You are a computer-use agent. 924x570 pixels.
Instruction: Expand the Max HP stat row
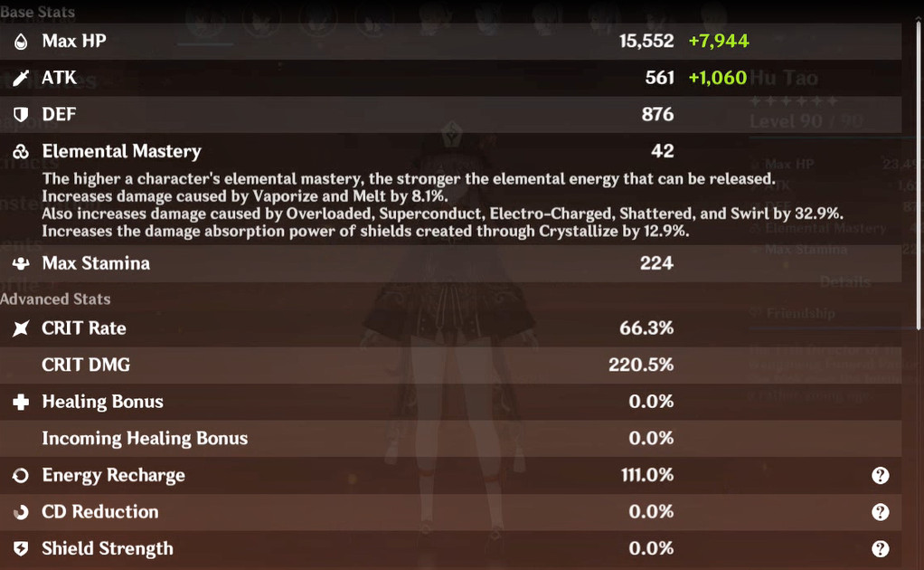coord(451,42)
